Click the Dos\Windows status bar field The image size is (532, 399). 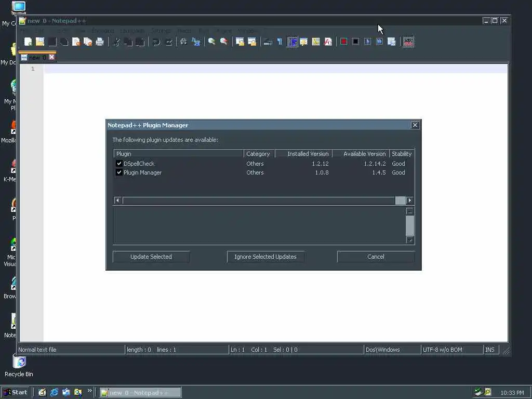(x=392, y=350)
